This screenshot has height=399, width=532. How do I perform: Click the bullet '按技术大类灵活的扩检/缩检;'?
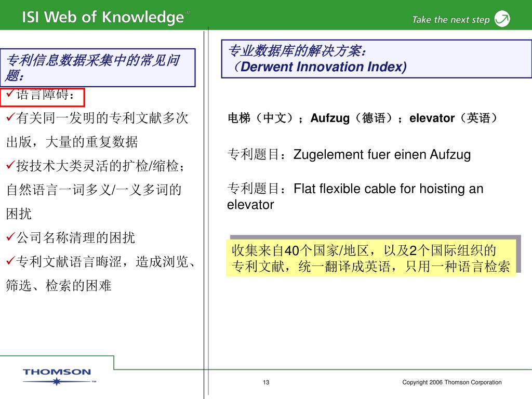(96, 166)
